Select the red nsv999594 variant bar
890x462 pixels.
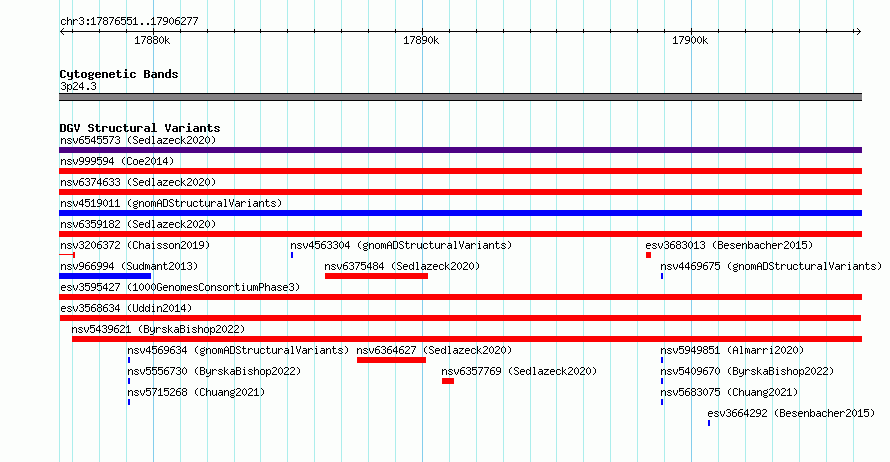[460, 171]
